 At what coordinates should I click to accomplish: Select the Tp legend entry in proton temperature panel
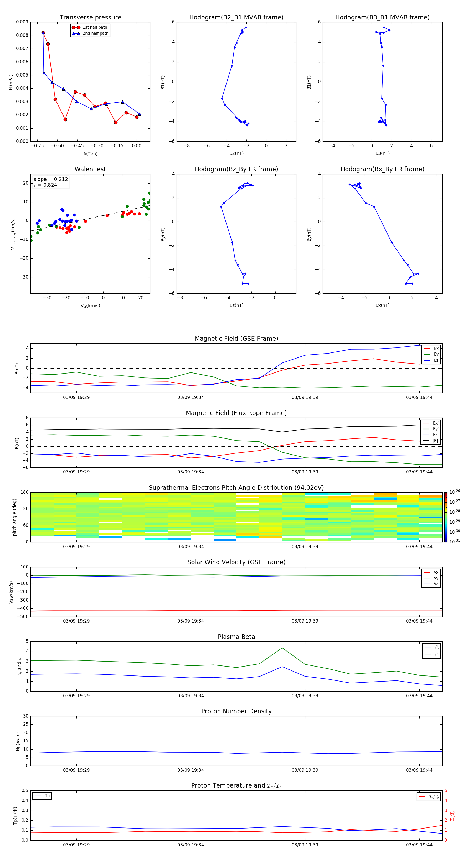coord(42,796)
